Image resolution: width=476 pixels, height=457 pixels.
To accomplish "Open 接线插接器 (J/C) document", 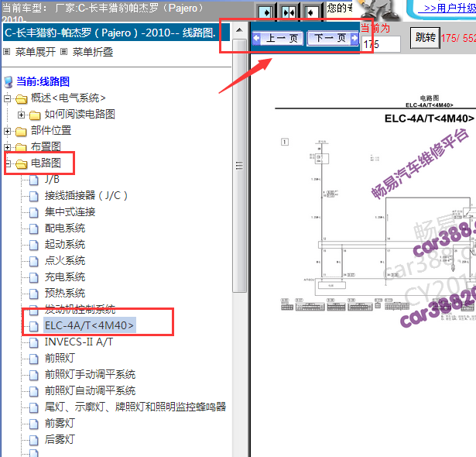I will click(x=86, y=195).
